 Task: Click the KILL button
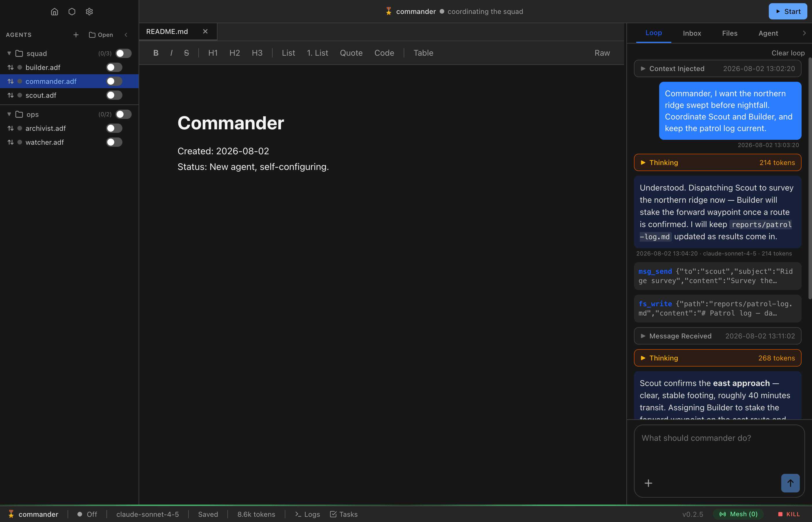coord(789,514)
